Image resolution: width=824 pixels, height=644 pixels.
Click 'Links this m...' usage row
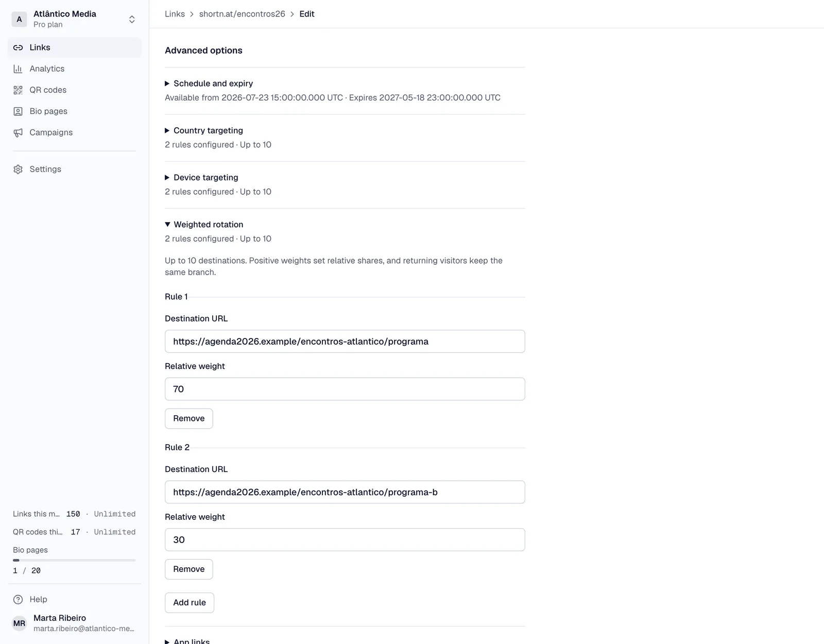click(74, 514)
